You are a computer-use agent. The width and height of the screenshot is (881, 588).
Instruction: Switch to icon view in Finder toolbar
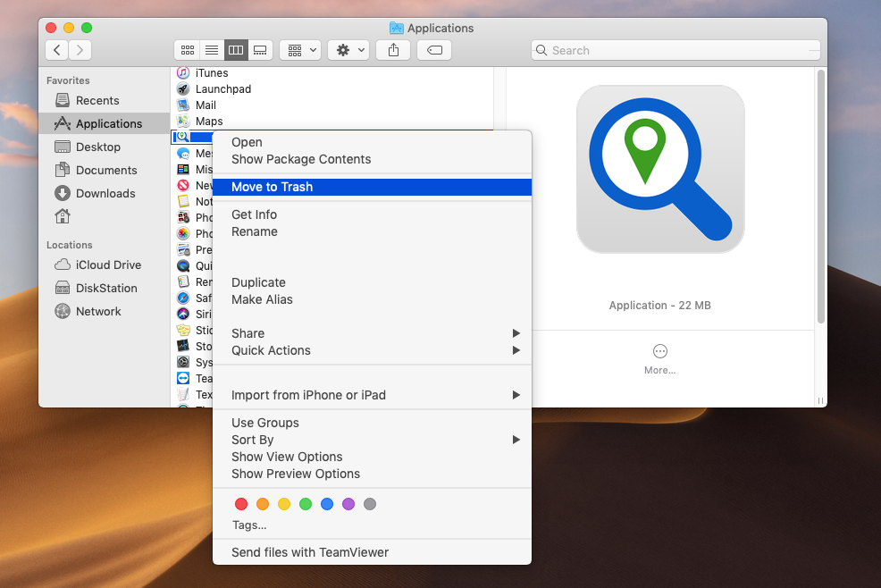(x=188, y=50)
